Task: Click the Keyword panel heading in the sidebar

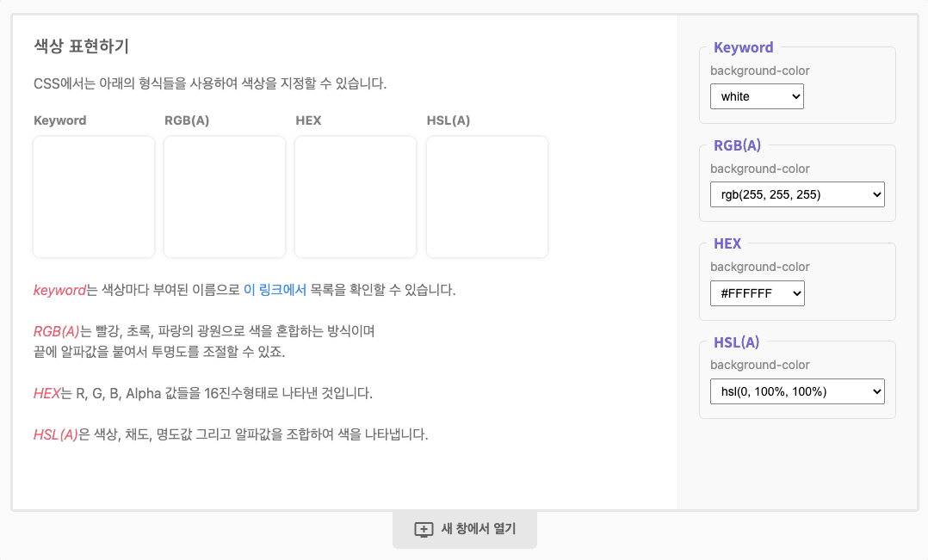Action: pyautogui.click(x=743, y=48)
